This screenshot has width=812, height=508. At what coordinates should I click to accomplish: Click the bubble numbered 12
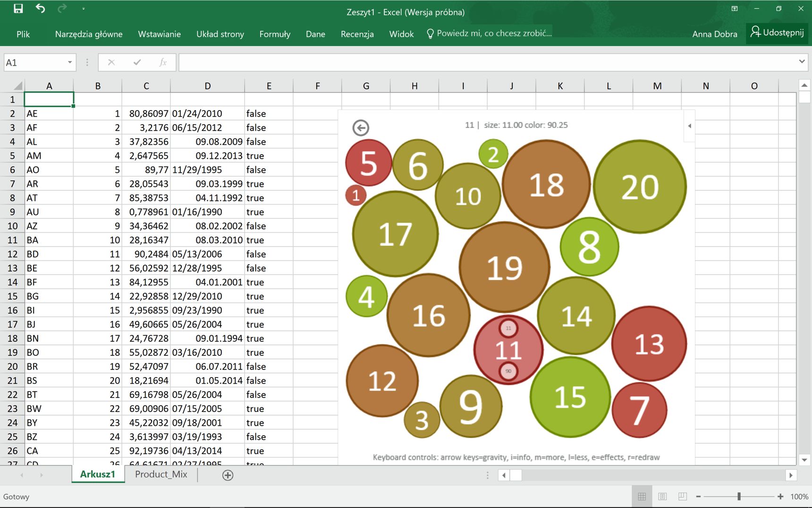[382, 381]
